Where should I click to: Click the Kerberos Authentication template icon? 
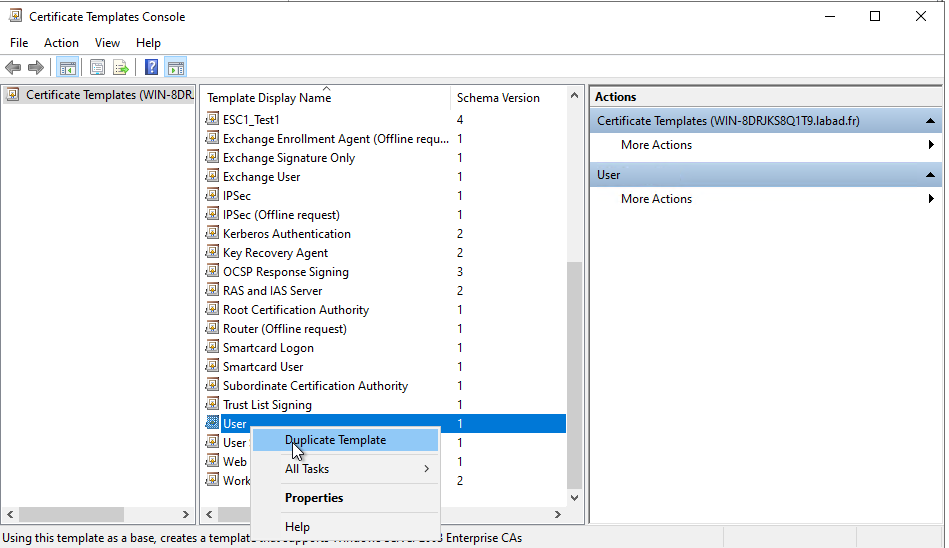[x=212, y=234]
